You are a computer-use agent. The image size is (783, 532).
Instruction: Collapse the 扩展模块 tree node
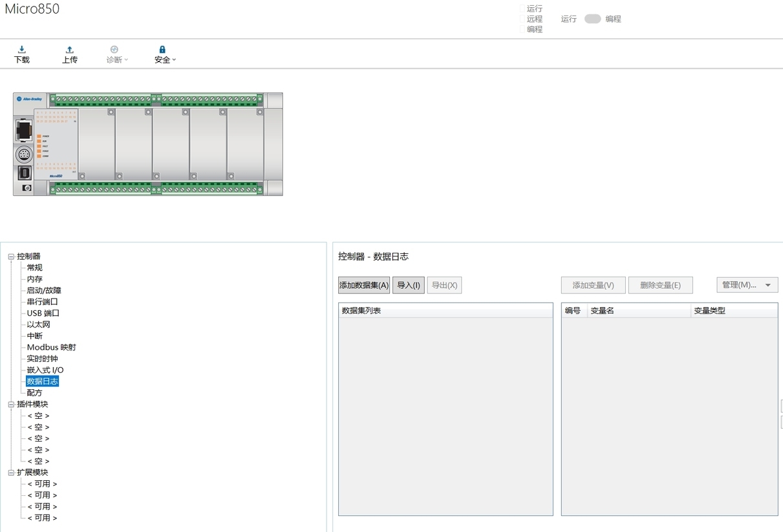11,473
